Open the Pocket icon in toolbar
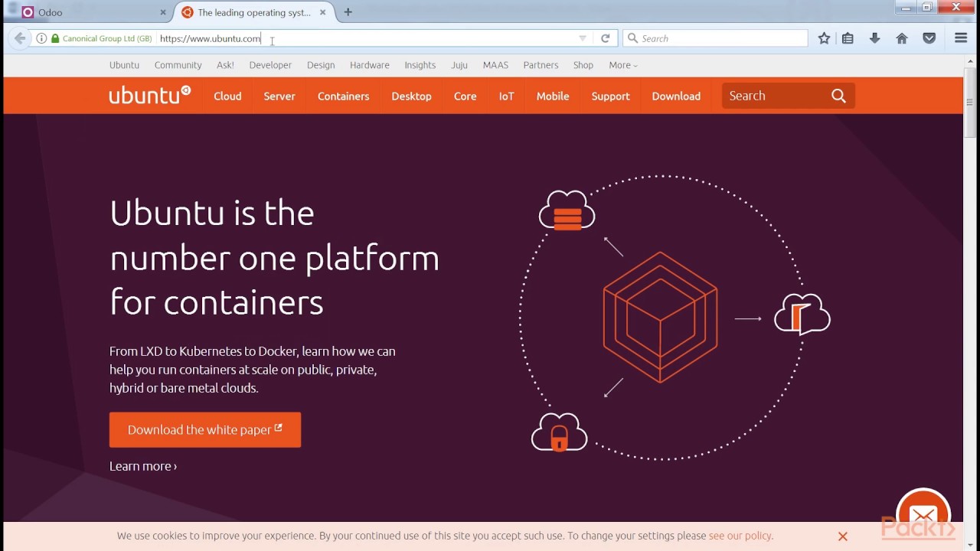 coord(929,38)
